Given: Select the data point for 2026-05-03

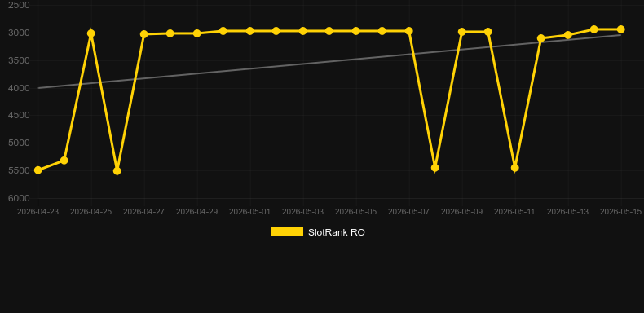Looking at the screenshot, I should (302, 31).
